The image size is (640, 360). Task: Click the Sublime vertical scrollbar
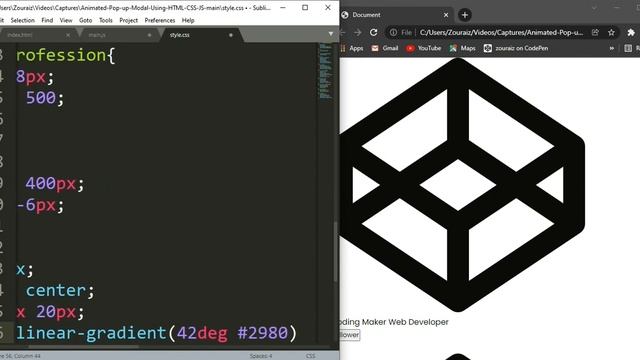pos(336,251)
